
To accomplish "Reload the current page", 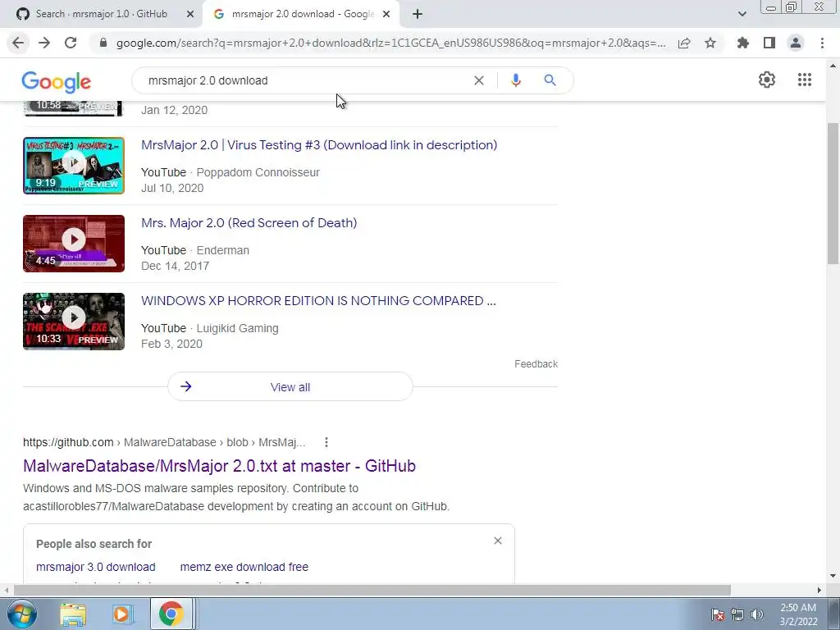I will coord(71,43).
